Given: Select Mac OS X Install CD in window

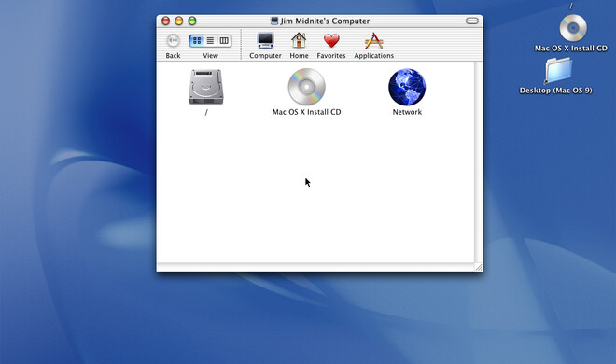Looking at the screenshot, I should point(306,87).
